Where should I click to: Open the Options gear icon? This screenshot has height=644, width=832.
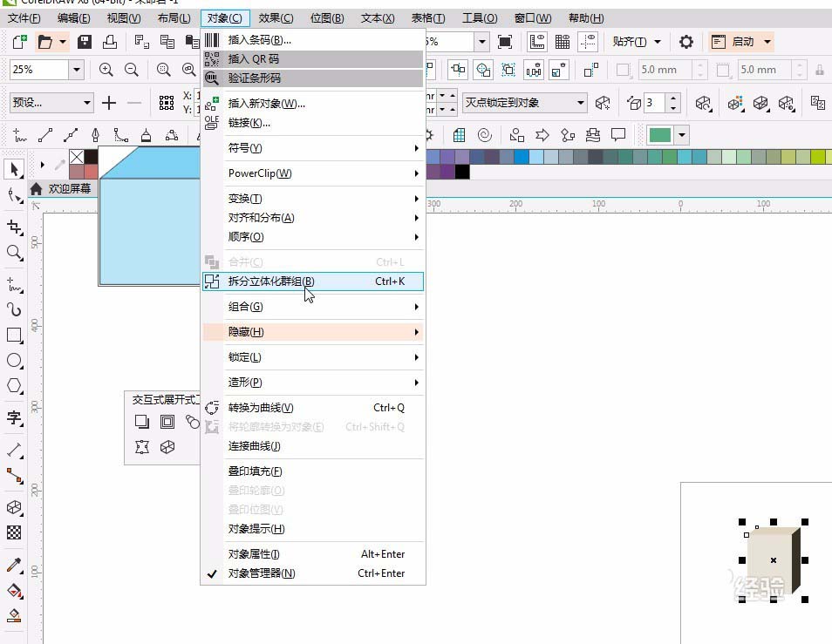click(686, 42)
